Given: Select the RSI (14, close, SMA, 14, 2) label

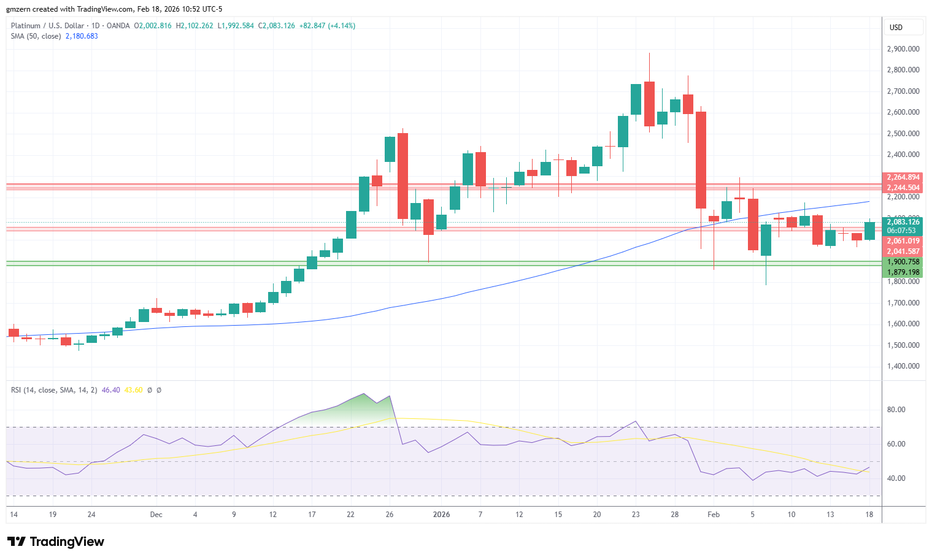Looking at the screenshot, I should pos(54,390).
